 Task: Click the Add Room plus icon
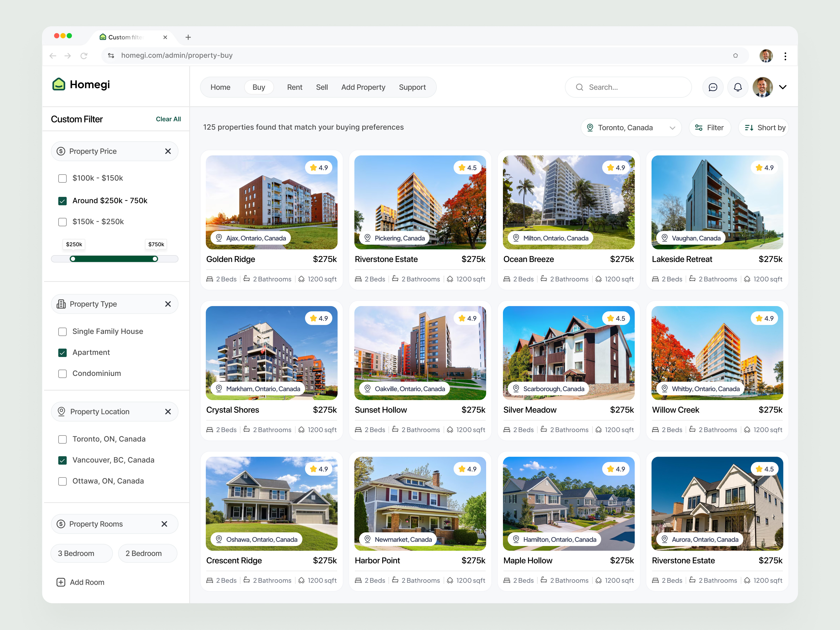coord(61,582)
